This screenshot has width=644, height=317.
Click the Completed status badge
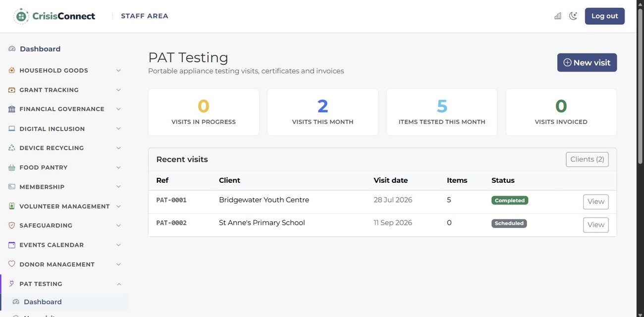tap(510, 200)
